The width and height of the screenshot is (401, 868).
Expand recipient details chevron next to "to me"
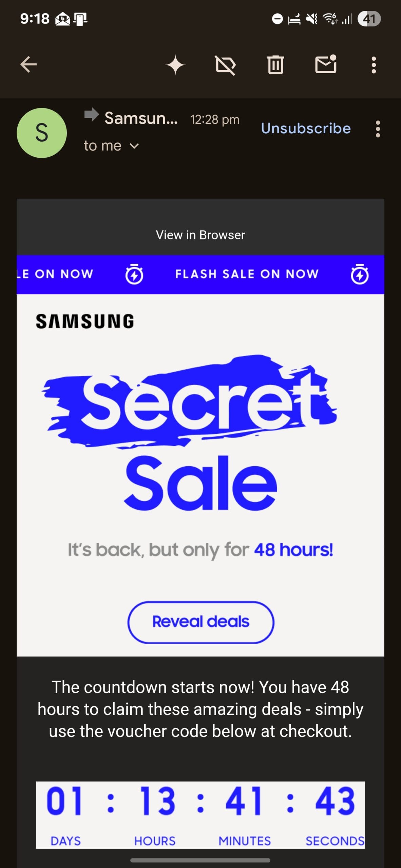[x=134, y=146]
